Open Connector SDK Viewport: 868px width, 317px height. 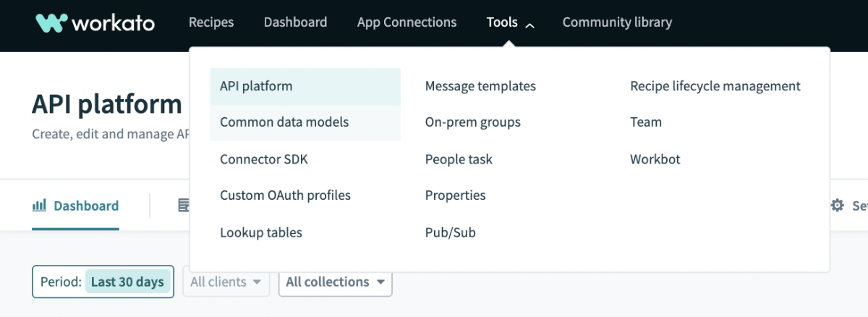pyautogui.click(x=264, y=159)
